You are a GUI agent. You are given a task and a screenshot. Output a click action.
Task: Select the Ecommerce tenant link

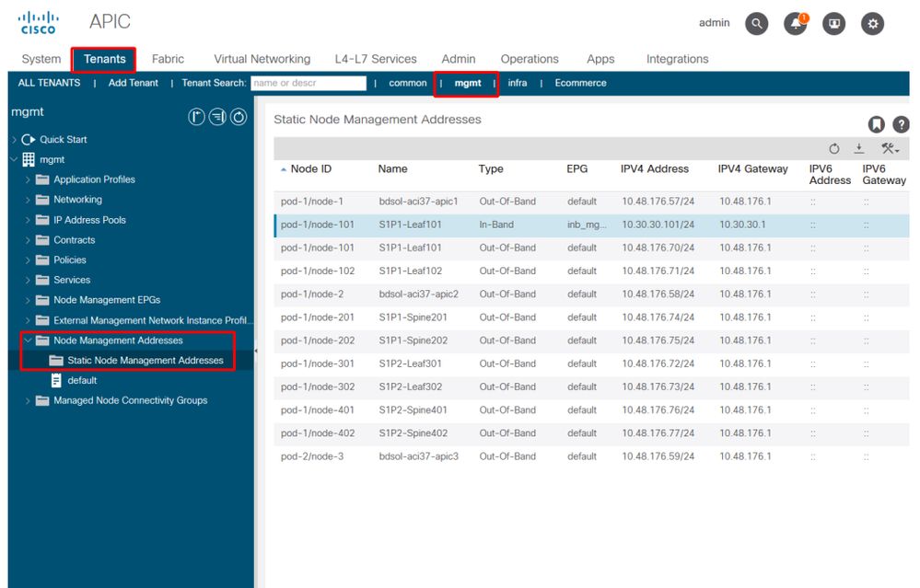tap(580, 83)
